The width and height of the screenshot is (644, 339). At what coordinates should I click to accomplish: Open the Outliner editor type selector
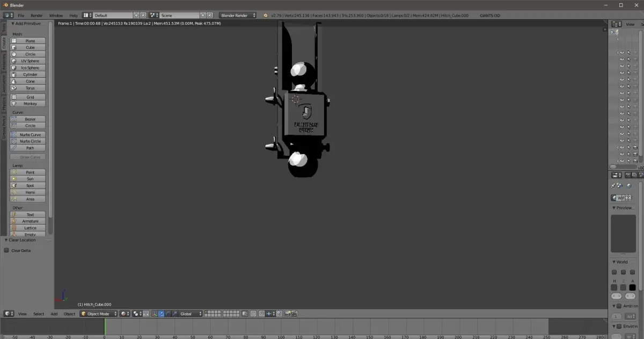[616, 24]
